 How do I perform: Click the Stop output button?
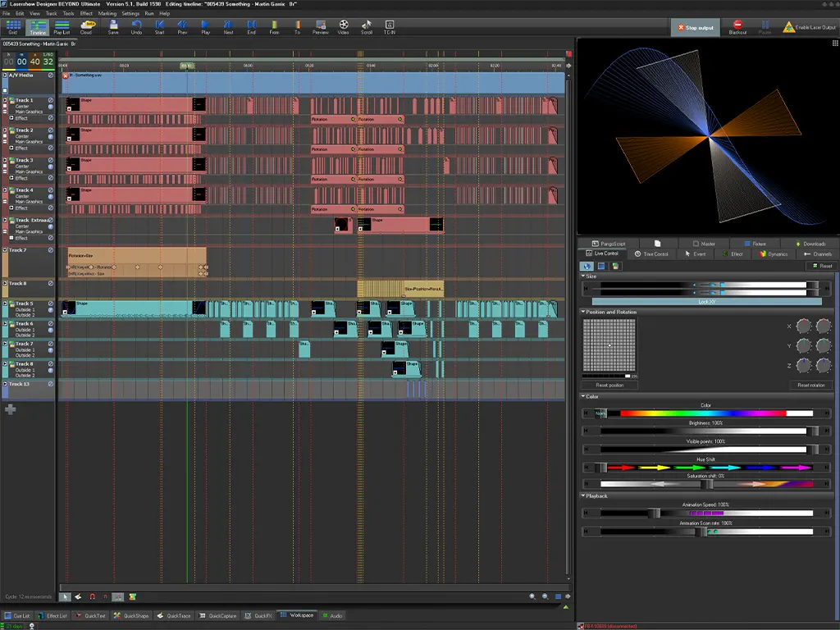click(696, 28)
